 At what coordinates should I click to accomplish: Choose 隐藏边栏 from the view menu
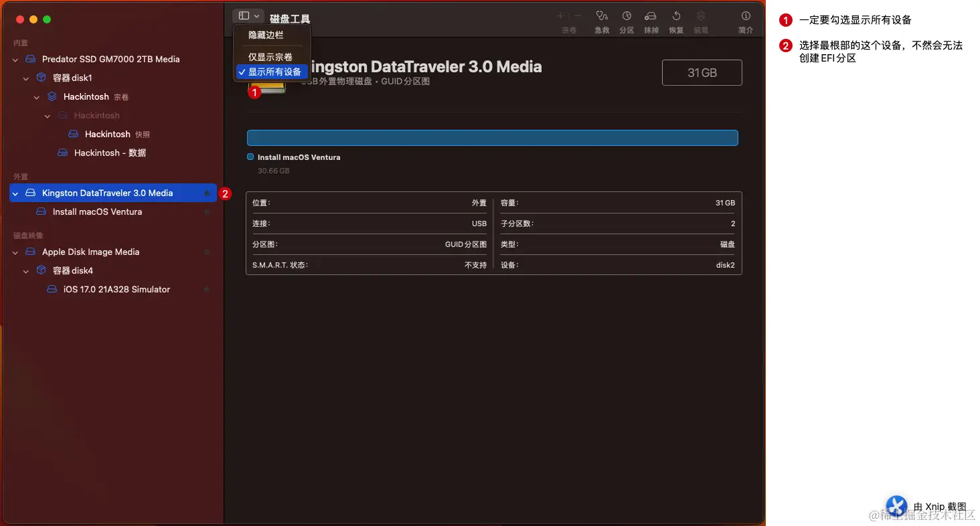(272, 35)
